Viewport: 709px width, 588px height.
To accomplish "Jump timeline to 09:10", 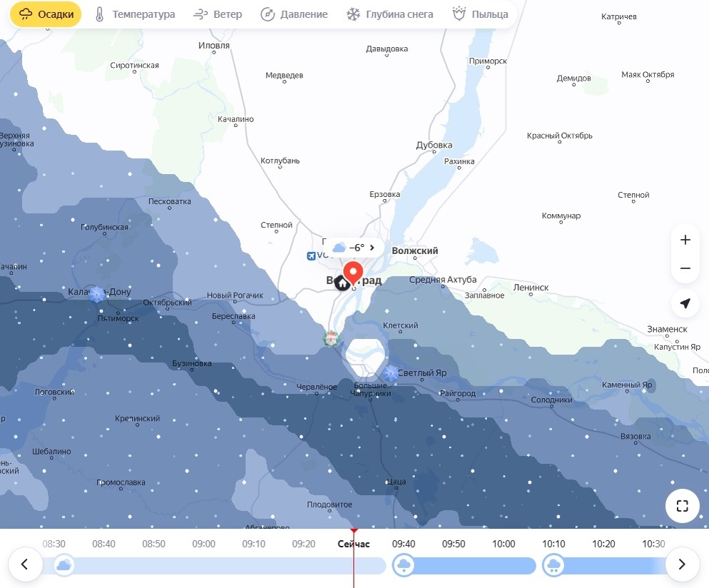I will (x=254, y=544).
